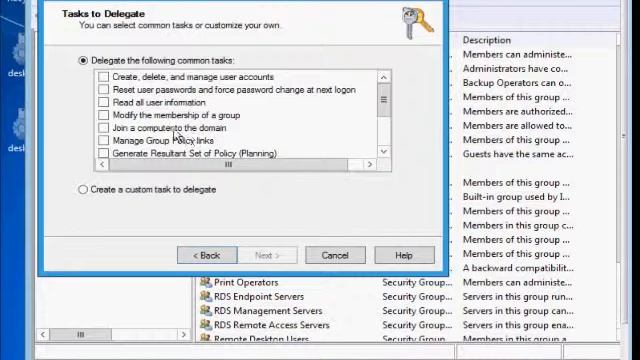Image resolution: width=640 pixels, height=360 pixels.
Task: Click 'Members are authorized...' description
Action: coord(518,111)
